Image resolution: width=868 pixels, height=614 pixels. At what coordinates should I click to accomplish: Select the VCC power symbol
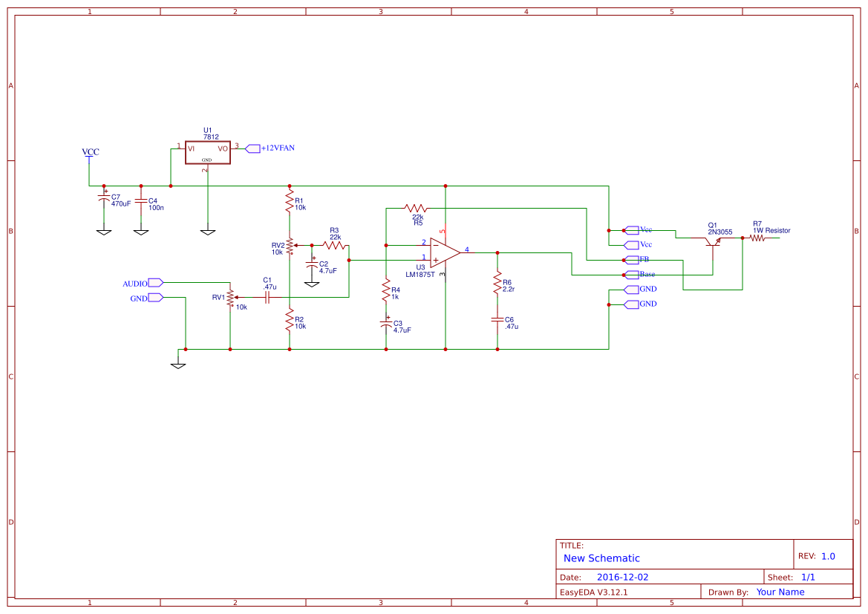[90, 154]
